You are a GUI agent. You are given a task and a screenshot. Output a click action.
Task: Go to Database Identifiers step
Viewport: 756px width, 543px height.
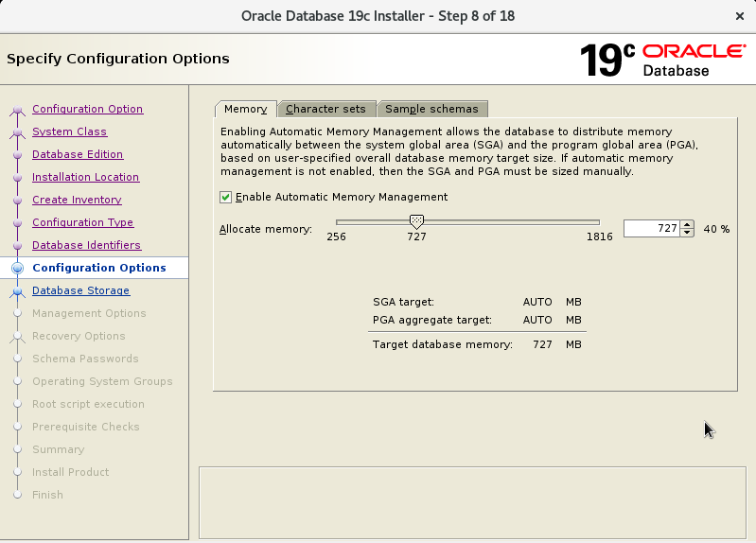point(87,245)
